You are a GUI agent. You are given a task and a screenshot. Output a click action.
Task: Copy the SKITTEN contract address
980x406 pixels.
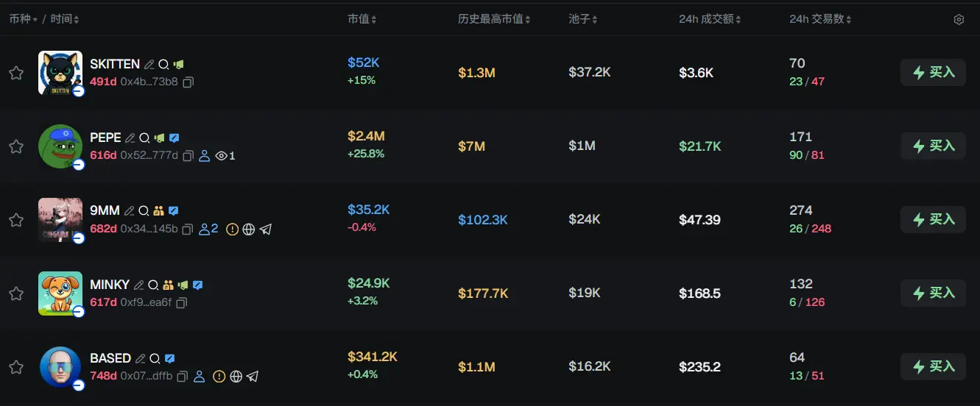pos(188,82)
